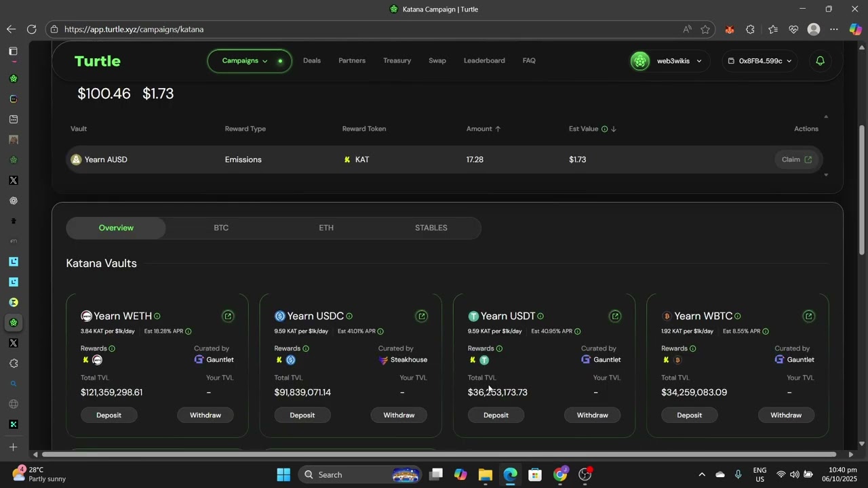Expand the web3wikis account dropdown
Screen dimensions: 868x488
point(699,61)
